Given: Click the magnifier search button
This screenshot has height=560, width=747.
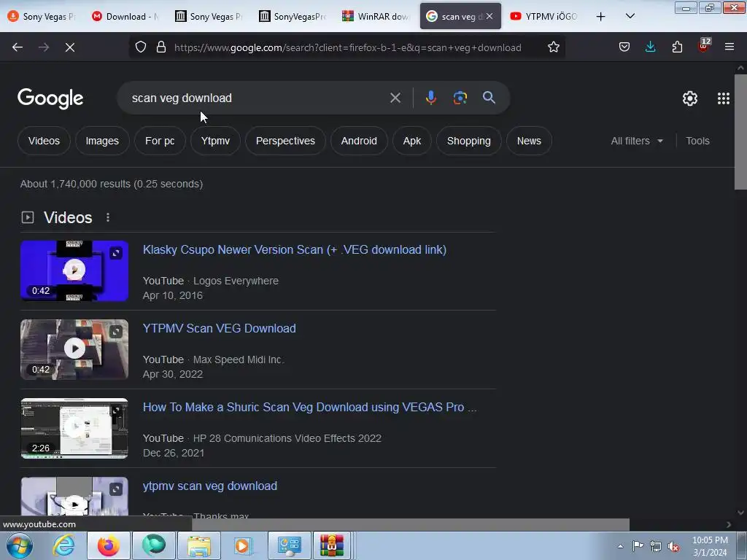Looking at the screenshot, I should [x=489, y=98].
